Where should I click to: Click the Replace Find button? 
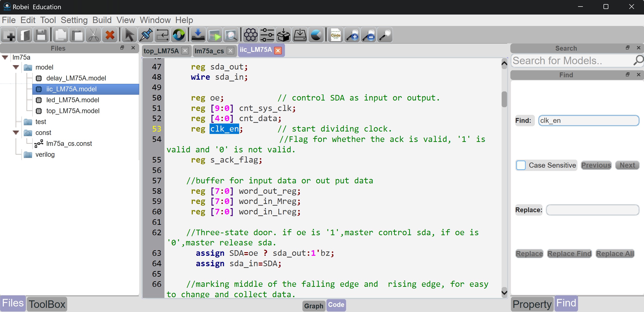[x=570, y=254]
